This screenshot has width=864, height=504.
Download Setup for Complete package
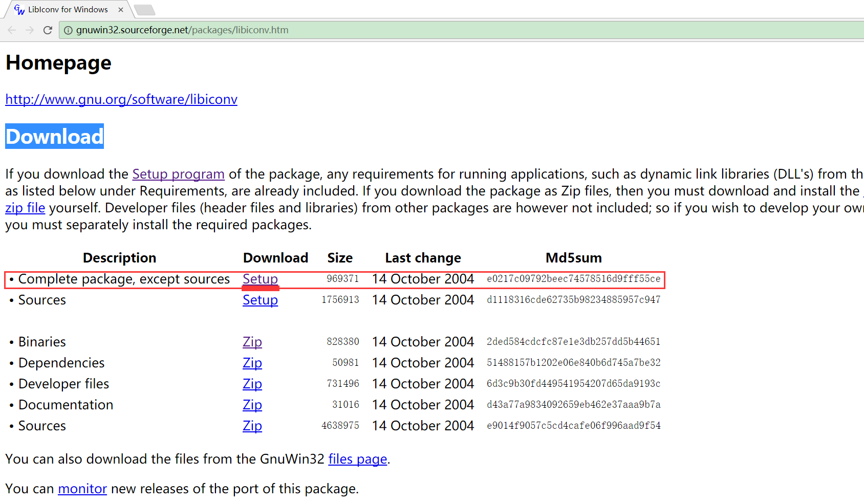point(260,279)
